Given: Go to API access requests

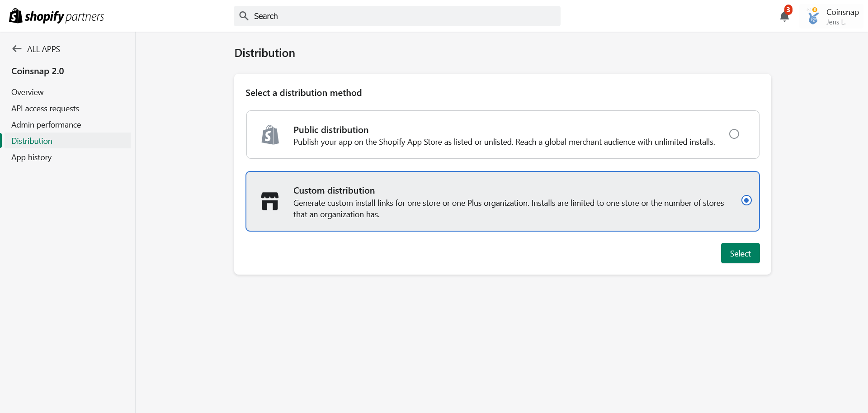Looking at the screenshot, I should [45, 109].
